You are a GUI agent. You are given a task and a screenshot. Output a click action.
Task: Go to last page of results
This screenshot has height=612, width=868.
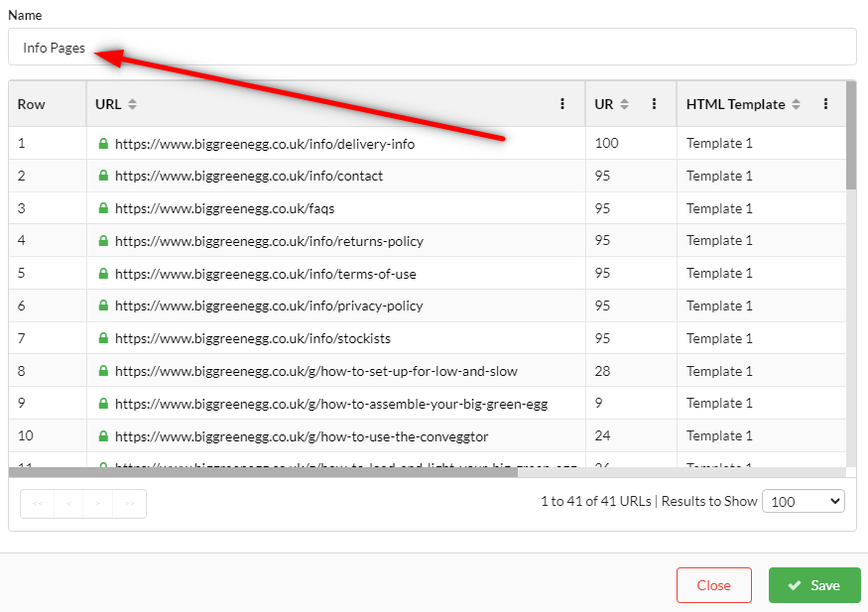pos(129,504)
